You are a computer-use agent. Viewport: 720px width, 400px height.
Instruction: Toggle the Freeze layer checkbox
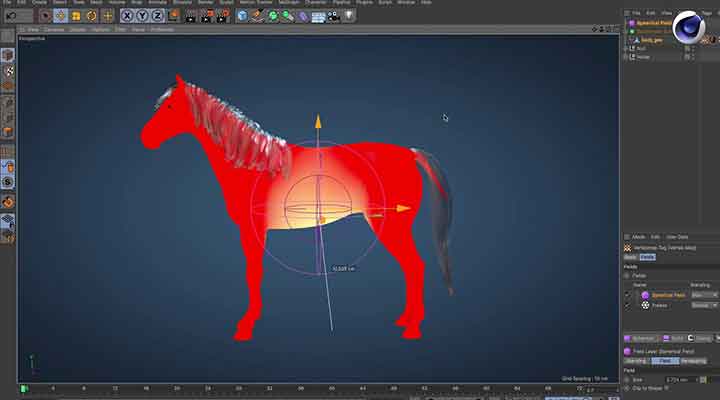(628, 305)
